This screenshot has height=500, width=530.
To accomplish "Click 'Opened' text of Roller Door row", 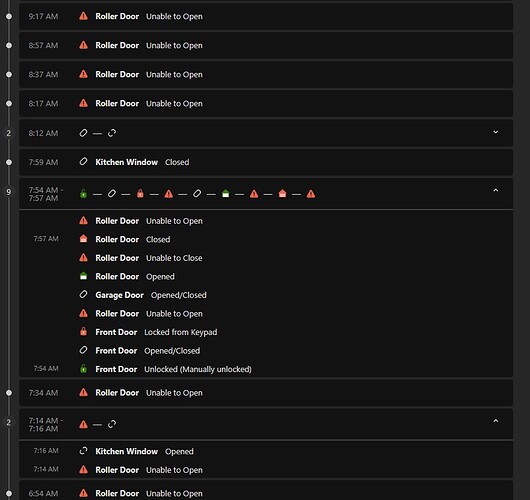I will point(160,277).
